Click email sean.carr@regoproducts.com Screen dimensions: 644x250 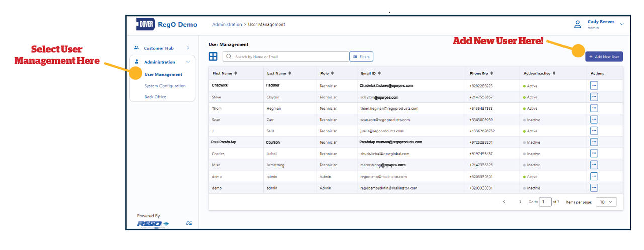(384, 120)
